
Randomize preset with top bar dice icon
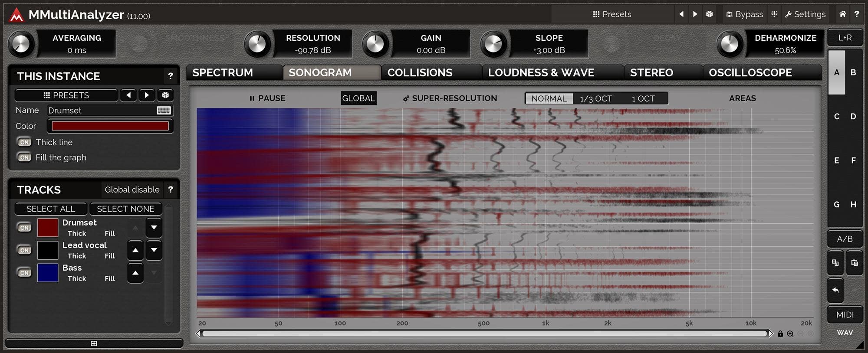(709, 14)
